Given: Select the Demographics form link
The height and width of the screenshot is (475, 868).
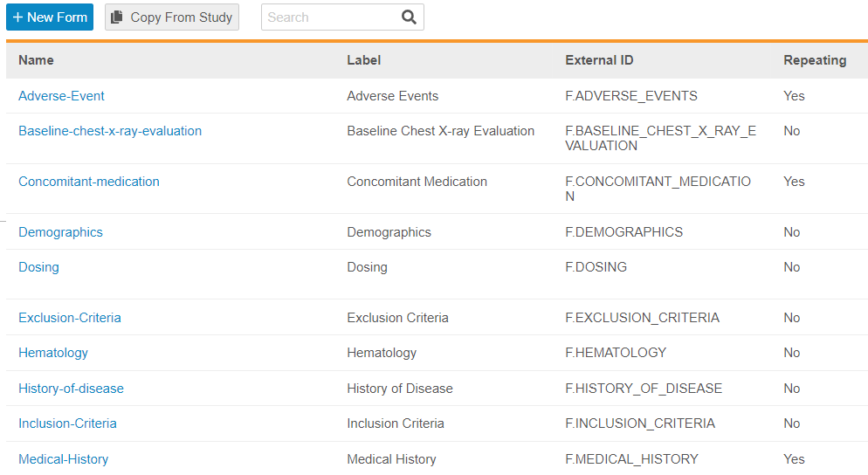Looking at the screenshot, I should 60,232.
